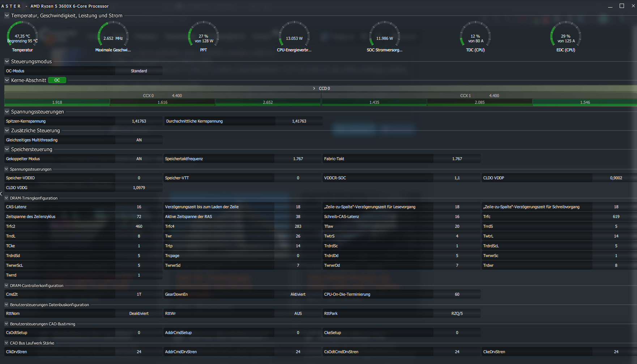Image resolution: width=637 pixels, height=364 pixels.
Task: Collapse Spannungssteuerungen section above Spitzen-Kernspannung
Action: point(7,112)
